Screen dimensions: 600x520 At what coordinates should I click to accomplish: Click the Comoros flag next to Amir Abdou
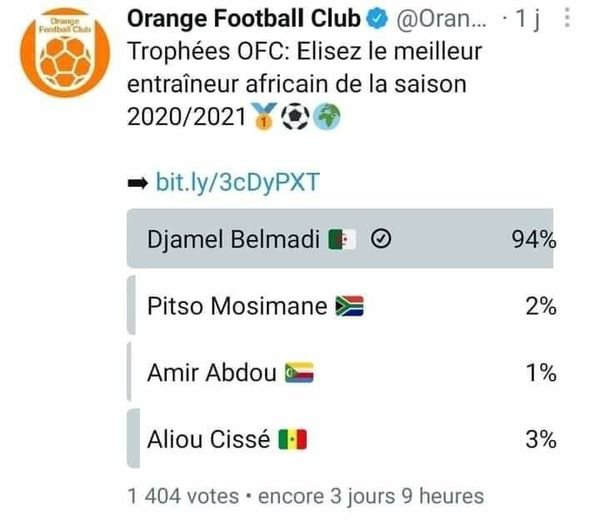pyautogui.click(x=299, y=372)
